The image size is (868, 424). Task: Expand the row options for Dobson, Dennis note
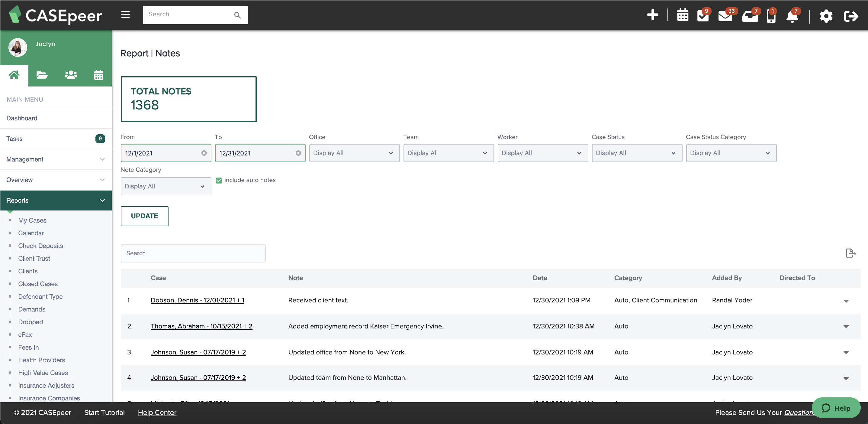(846, 301)
